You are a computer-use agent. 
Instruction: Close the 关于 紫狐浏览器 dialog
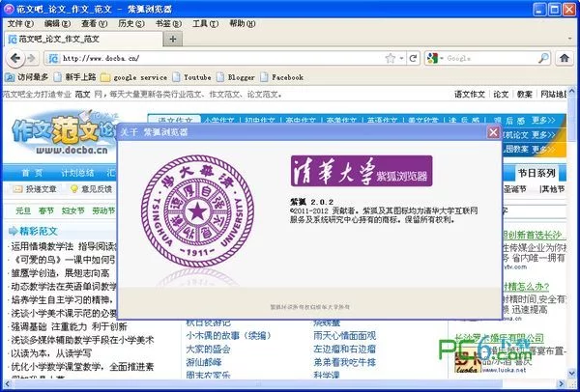tap(493, 132)
